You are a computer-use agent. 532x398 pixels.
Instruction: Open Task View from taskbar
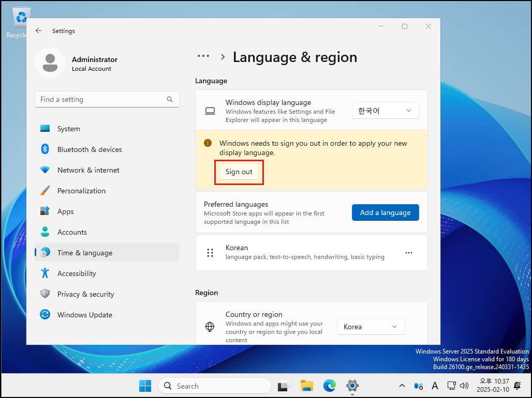[x=284, y=386]
